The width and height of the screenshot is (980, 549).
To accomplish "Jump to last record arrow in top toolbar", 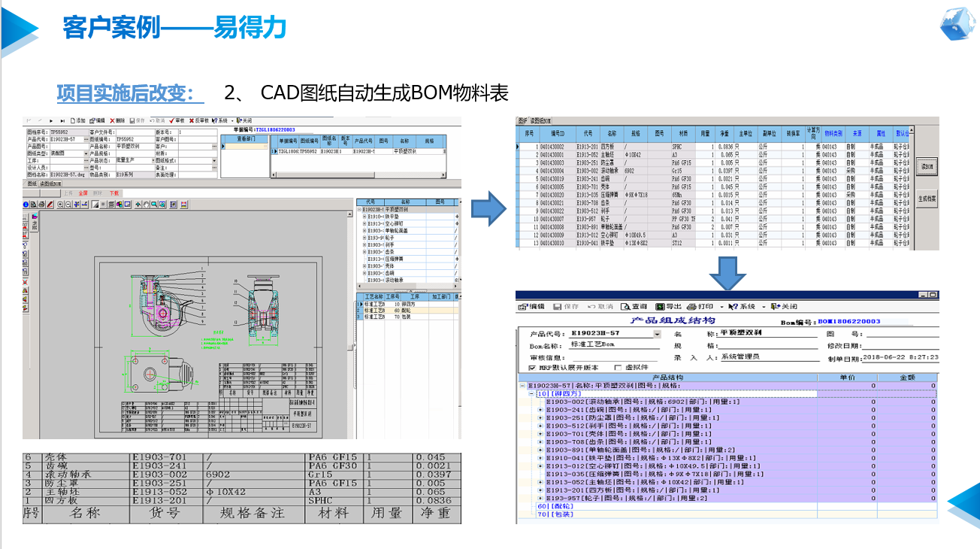I will click(x=62, y=120).
